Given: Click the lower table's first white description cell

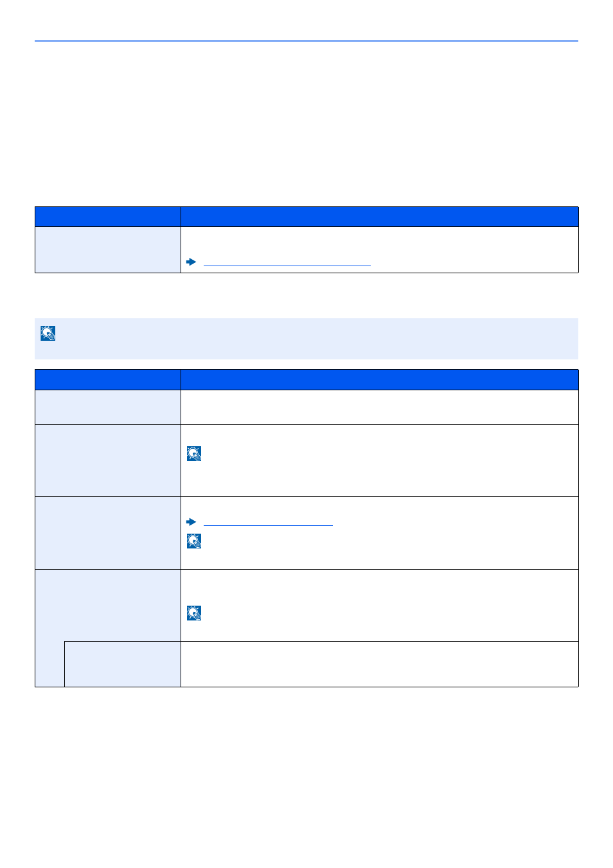Looking at the screenshot, I should coord(380,407).
